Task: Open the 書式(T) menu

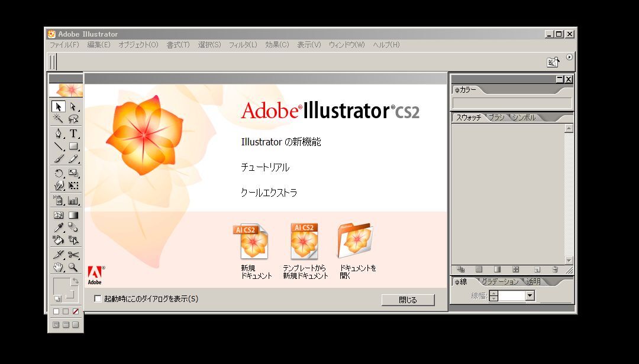Action: pyautogui.click(x=178, y=45)
